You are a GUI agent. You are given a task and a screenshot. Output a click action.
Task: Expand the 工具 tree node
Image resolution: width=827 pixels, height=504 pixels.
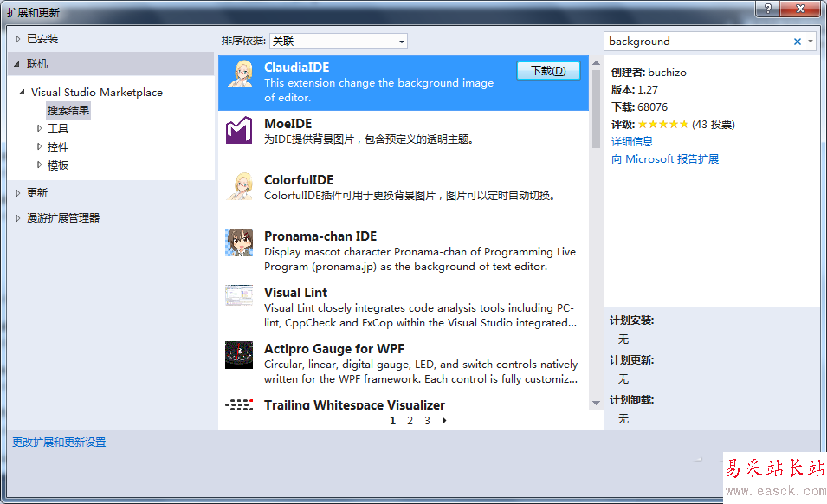pos(39,128)
